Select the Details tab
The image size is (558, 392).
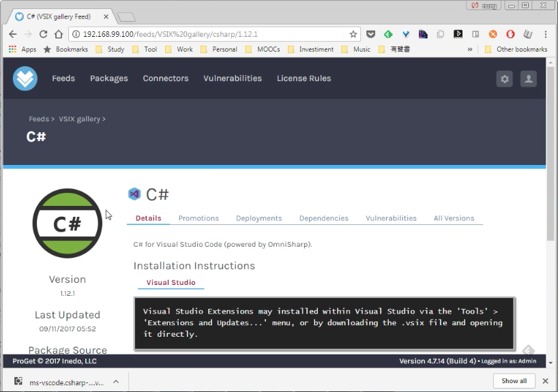point(149,218)
